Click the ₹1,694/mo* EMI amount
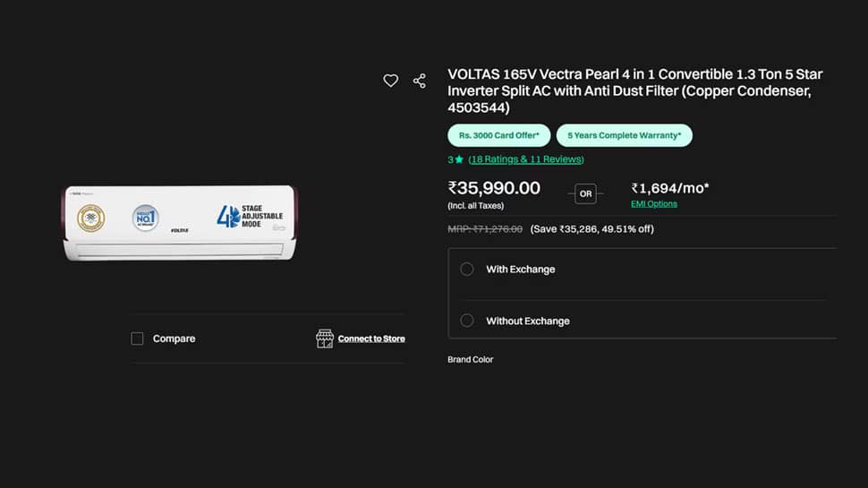This screenshot has height=488, width=868. 670,188
